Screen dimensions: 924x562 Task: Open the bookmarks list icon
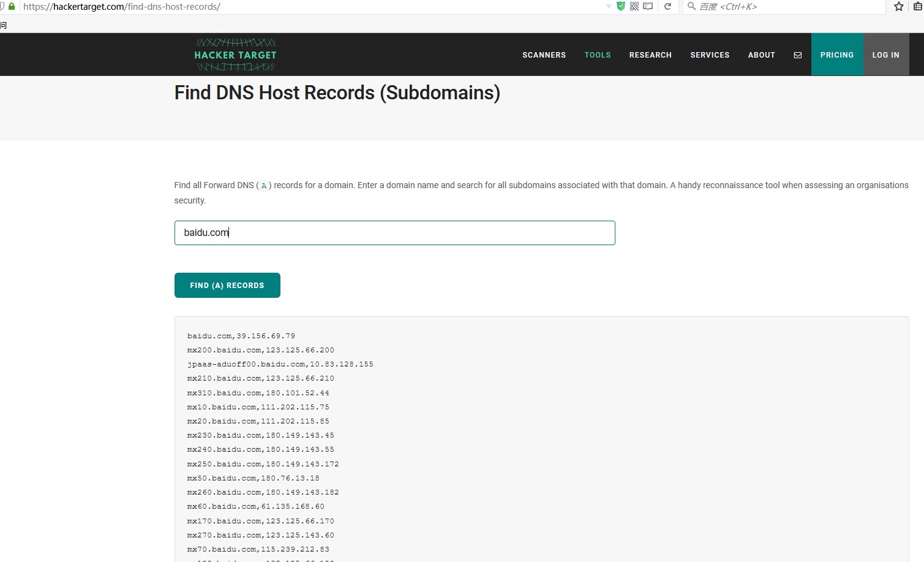click(919, 6)
